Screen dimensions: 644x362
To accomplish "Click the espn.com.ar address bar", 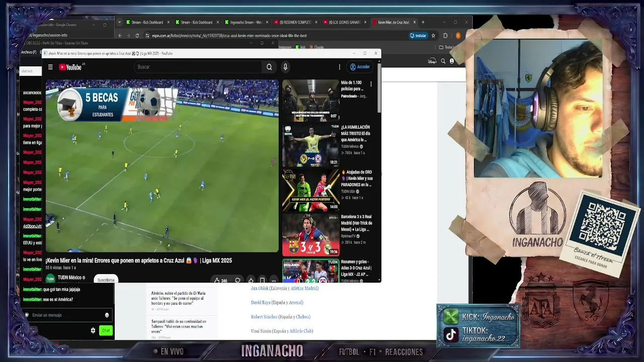I will [x=277, y=36].
